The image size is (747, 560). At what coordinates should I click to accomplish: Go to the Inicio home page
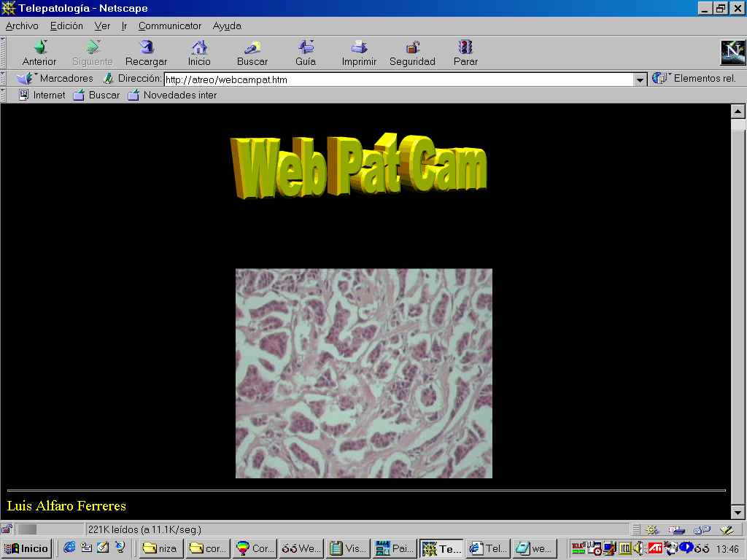[199, 48]
